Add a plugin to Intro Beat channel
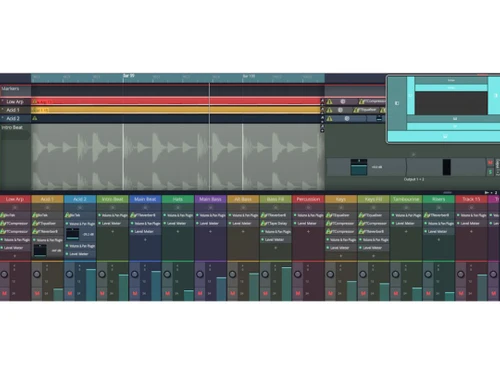Image resolution: width=500 pixels, height=375 pixels. (113, 231)
